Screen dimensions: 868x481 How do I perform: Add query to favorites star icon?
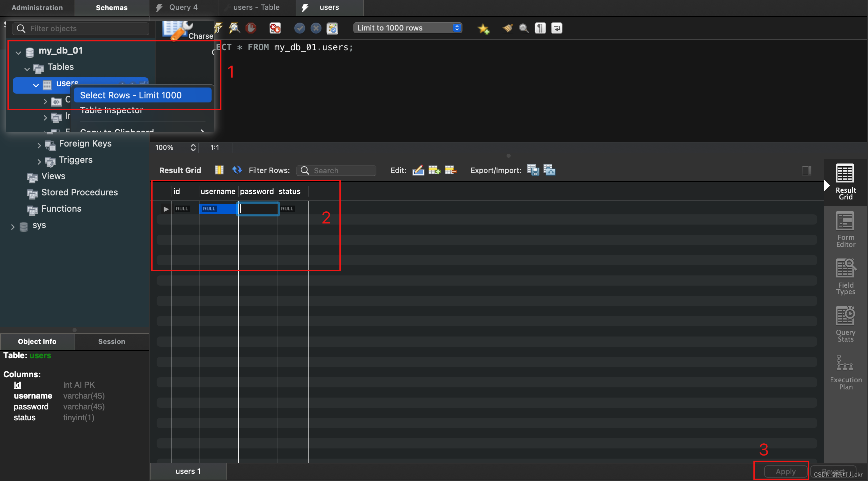pyautogui.click(x=483, y=28)
